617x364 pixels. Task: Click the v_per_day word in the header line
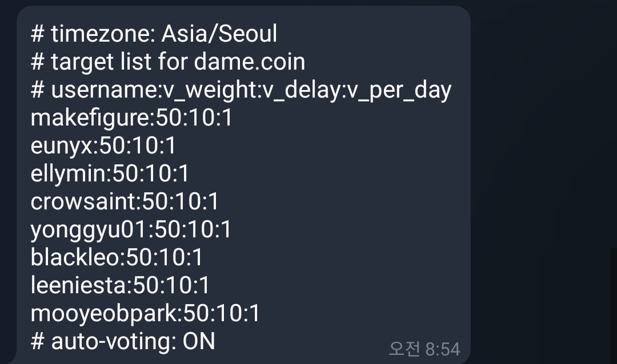click(x=399, y=90)
